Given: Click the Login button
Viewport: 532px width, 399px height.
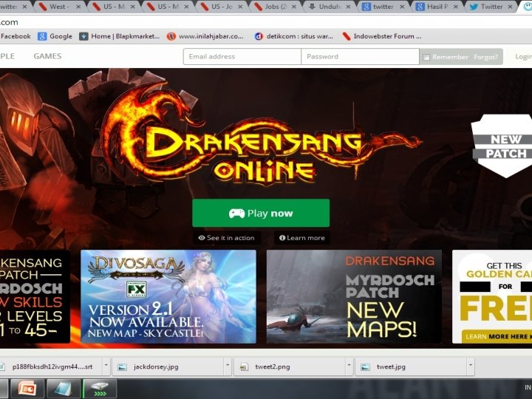Looking at the screenshot, I should click(x=523, y=57).
